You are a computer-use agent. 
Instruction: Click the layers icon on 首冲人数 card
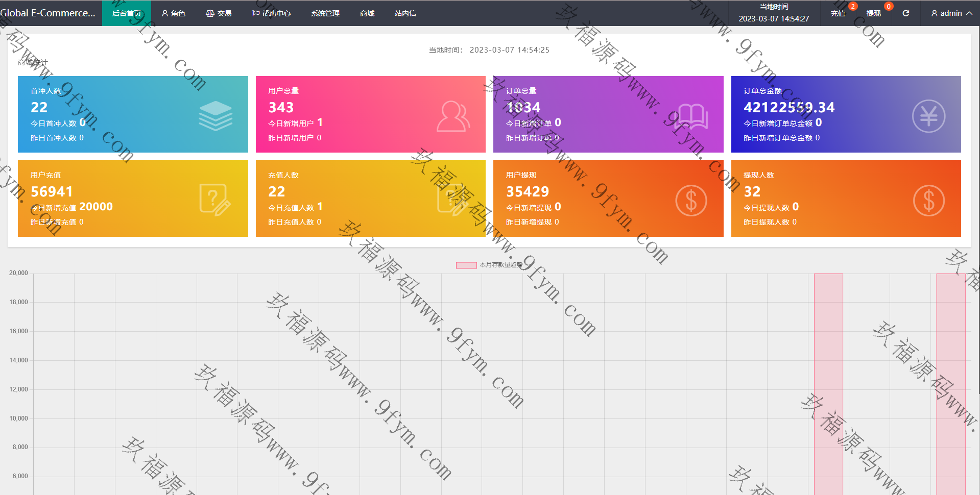pos(215,116)
